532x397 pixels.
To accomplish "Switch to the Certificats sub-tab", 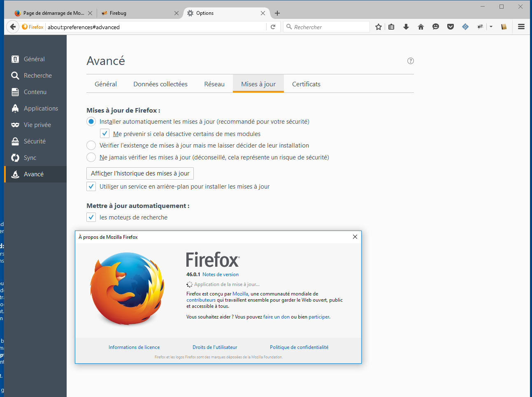I will click(x=306, y=84).
